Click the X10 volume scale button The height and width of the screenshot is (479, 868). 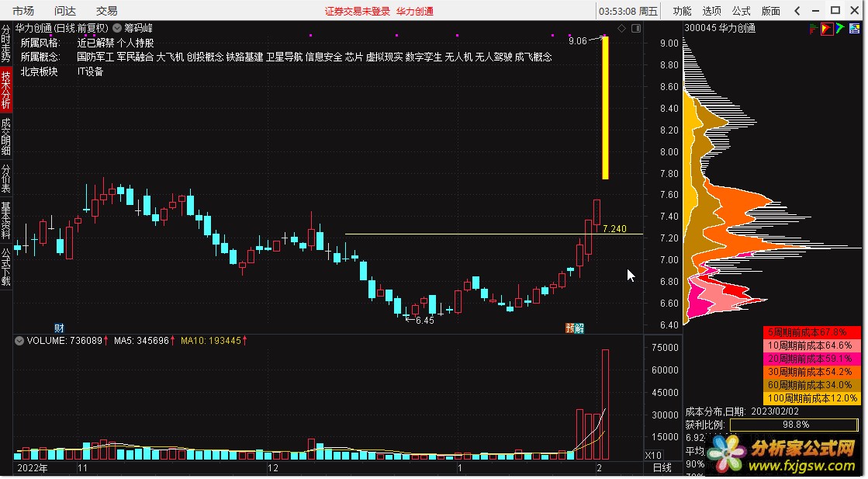pyautogui.click(x=653, y=455)
